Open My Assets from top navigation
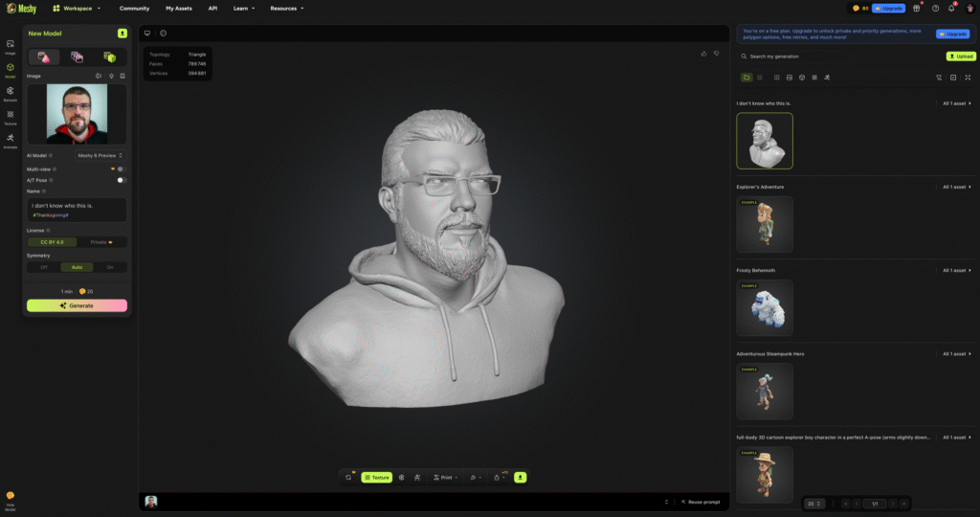 [179, 8]
